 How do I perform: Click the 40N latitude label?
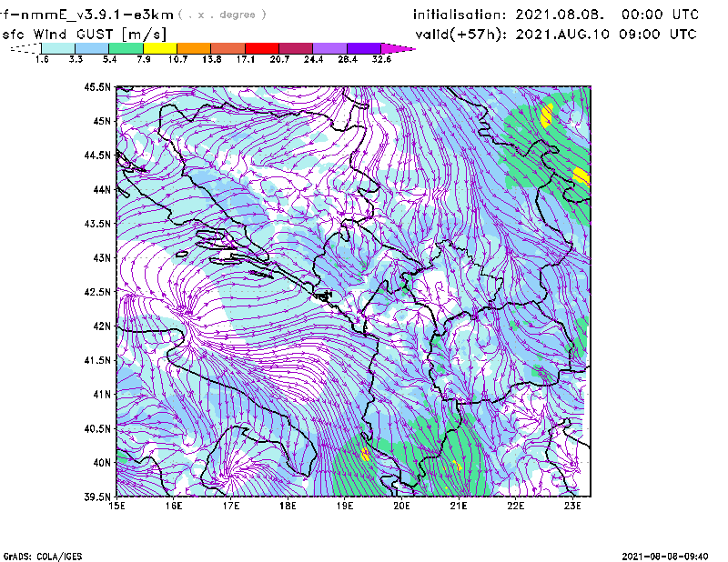click(102, 463)
